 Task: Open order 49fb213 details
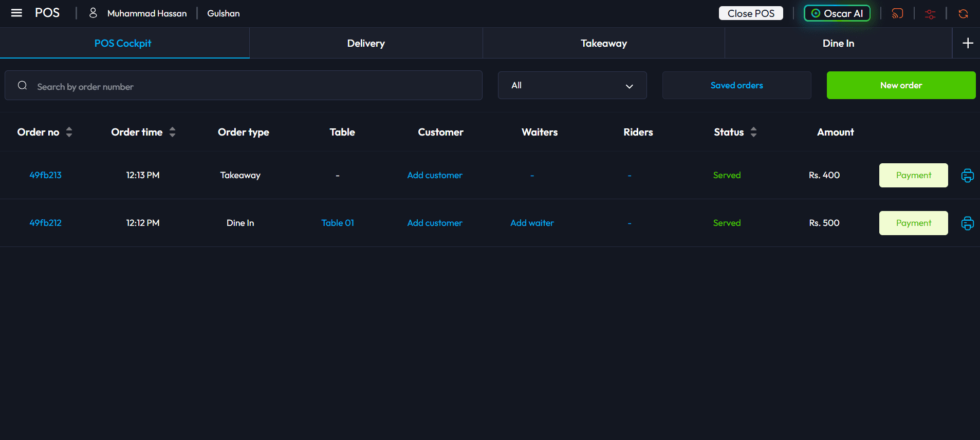point(45,175)
